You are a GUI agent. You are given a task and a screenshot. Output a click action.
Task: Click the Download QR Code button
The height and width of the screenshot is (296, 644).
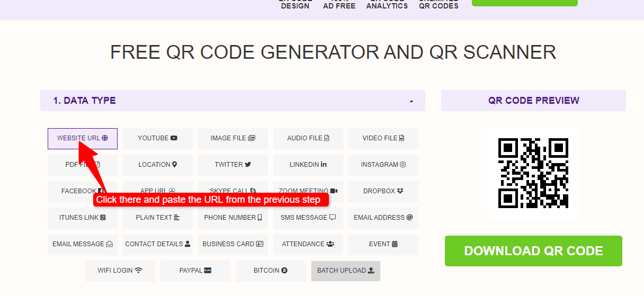point(533,251)
